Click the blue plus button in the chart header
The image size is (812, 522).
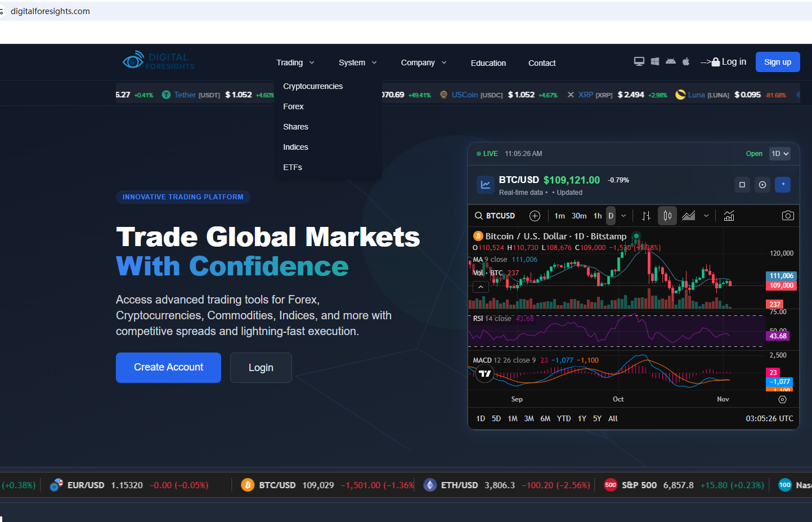783,185
